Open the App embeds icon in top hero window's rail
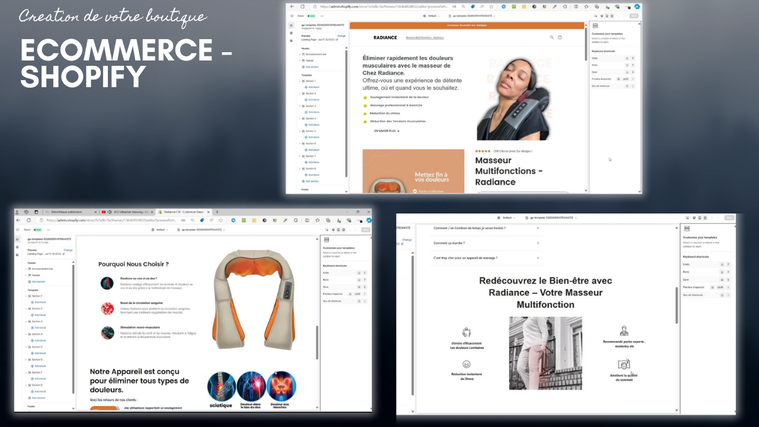Screen dimensions: 759x427 click(291, 41)
